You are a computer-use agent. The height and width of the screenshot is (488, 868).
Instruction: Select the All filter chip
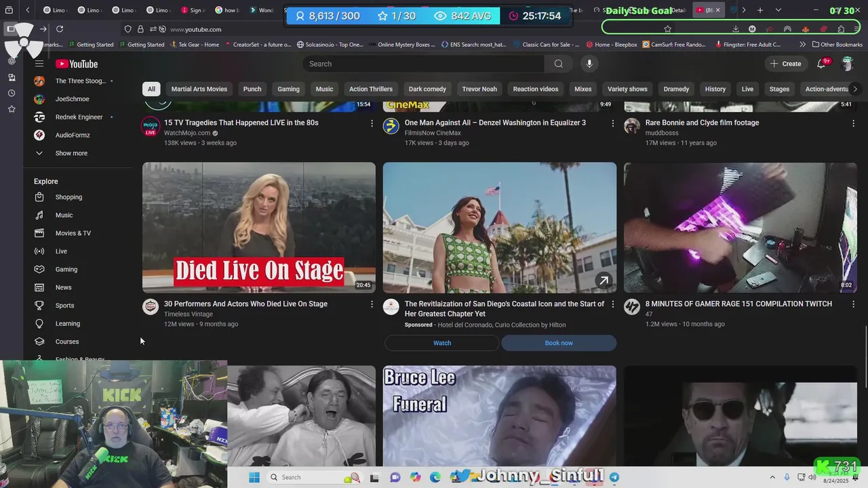pos(151,89)
